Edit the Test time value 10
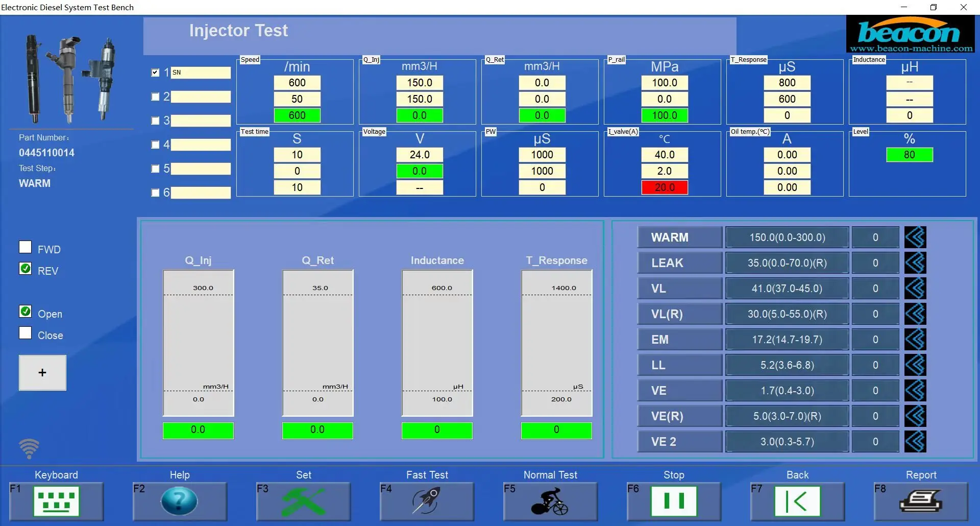 pos(297,155)
